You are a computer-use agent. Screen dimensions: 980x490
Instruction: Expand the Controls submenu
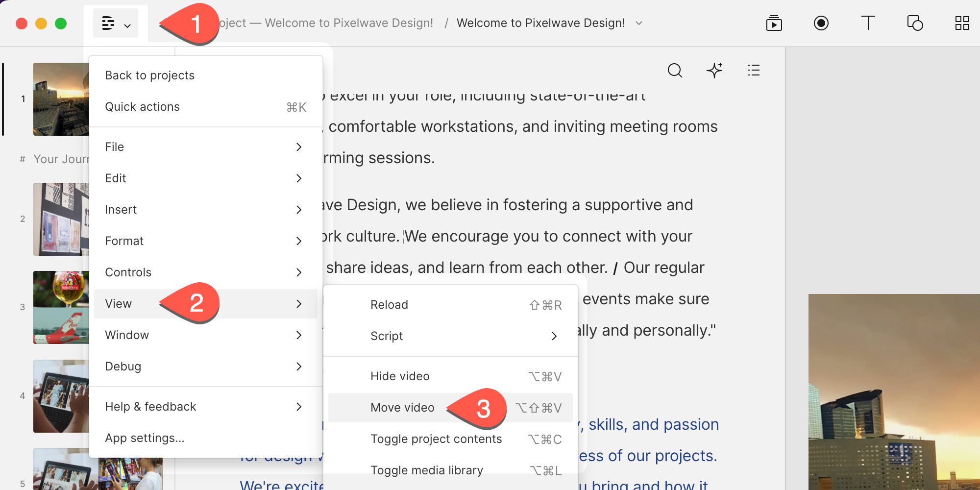coord(206,272)
